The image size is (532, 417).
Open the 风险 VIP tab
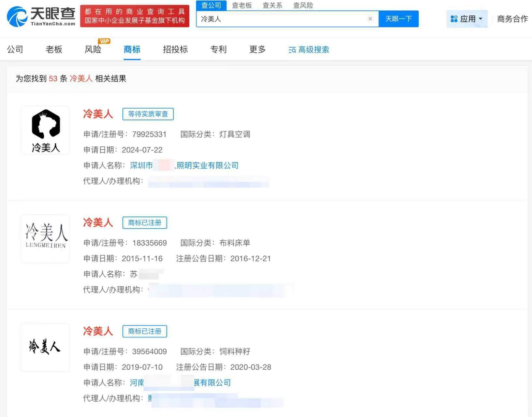tap(93, 49)
